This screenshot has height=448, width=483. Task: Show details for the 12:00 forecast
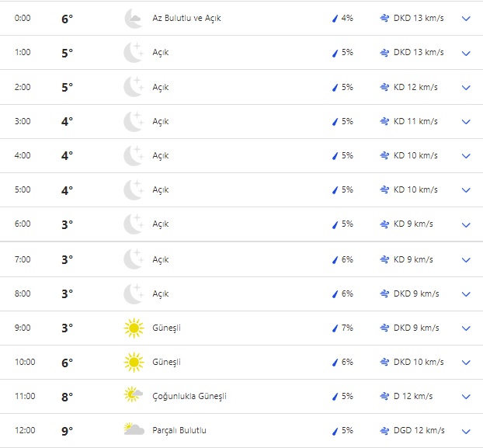click(466, 431)
